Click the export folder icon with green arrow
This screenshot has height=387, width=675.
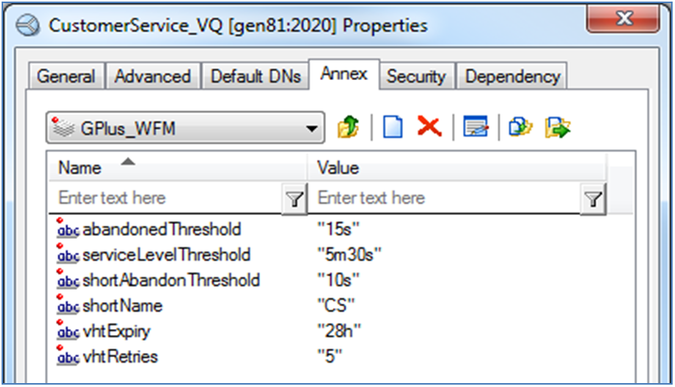(x=557, y=127)
